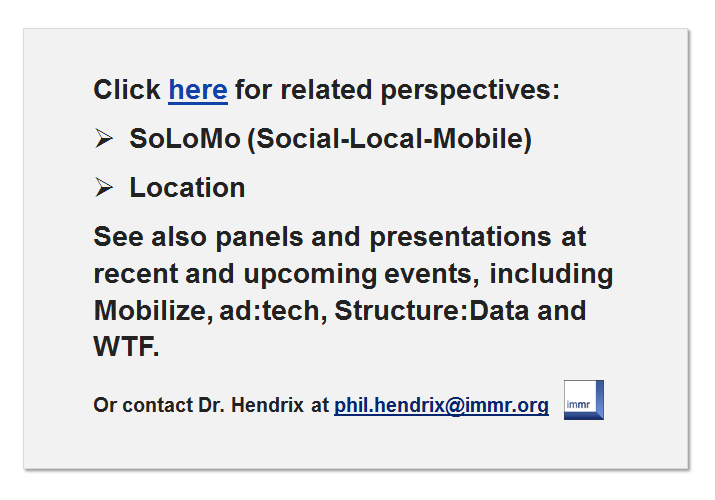715x500 pixels.
Task: Click the "for related perspectives:" text
Action: click(x=397, y=90)
